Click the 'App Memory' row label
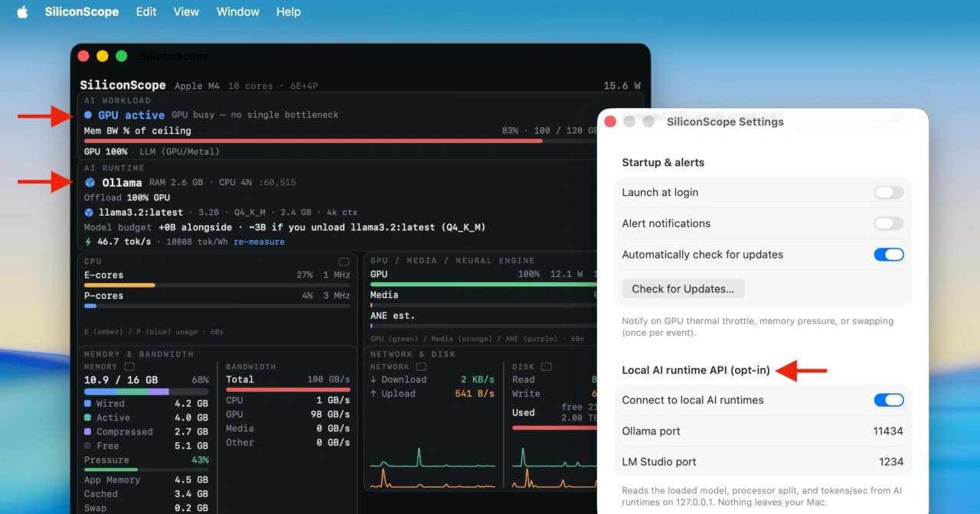The height and width of the screenshot is (514, 980). click(112, 480)
